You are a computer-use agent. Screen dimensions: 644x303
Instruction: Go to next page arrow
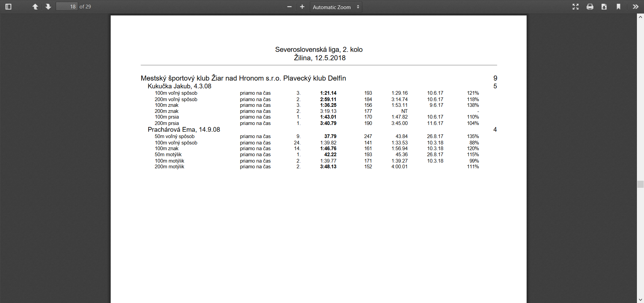pos(48,7)
